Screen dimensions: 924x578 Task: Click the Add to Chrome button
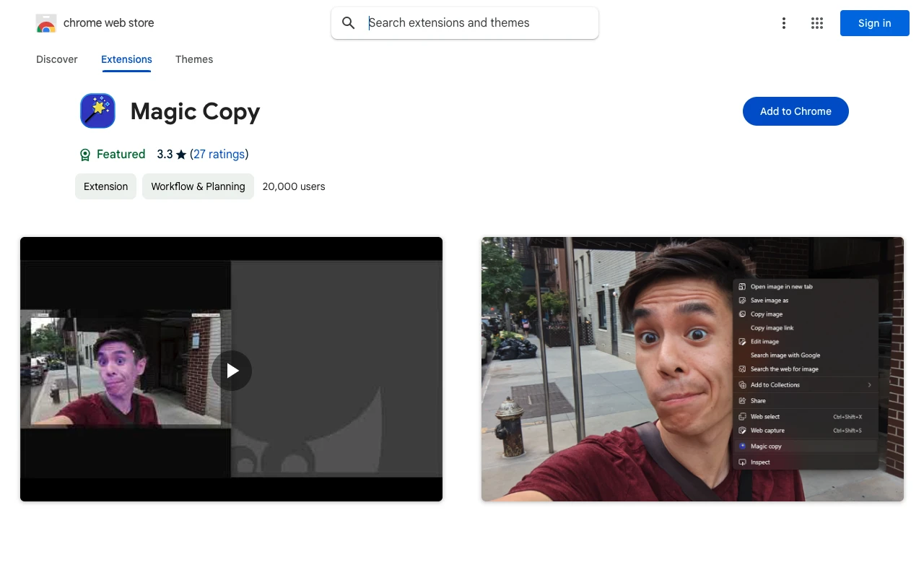click(796, 111)
